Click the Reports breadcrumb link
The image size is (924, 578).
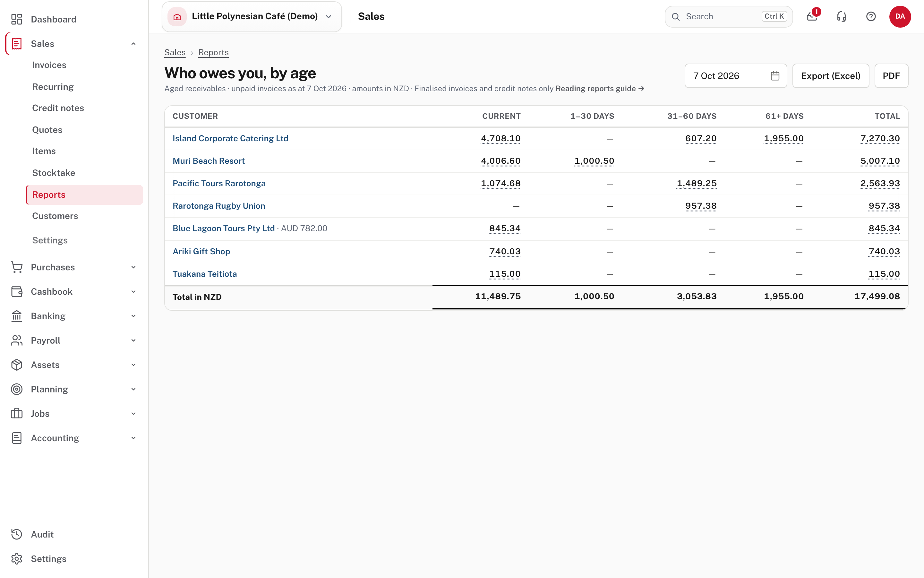point(213,52)
